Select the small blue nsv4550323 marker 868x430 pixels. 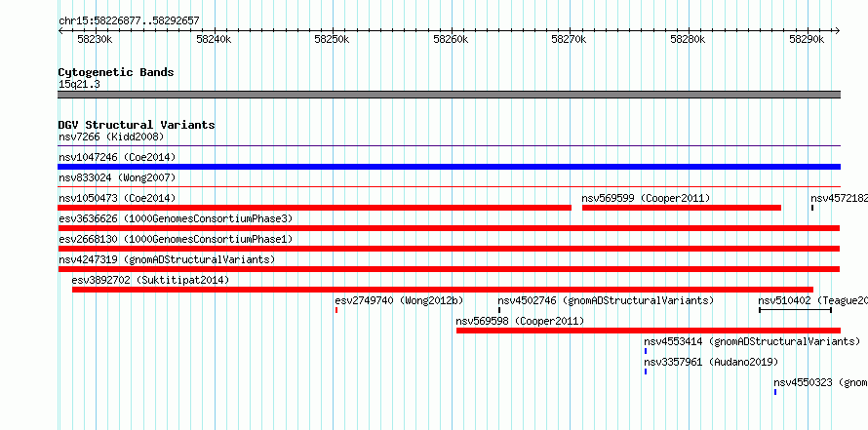775,392
